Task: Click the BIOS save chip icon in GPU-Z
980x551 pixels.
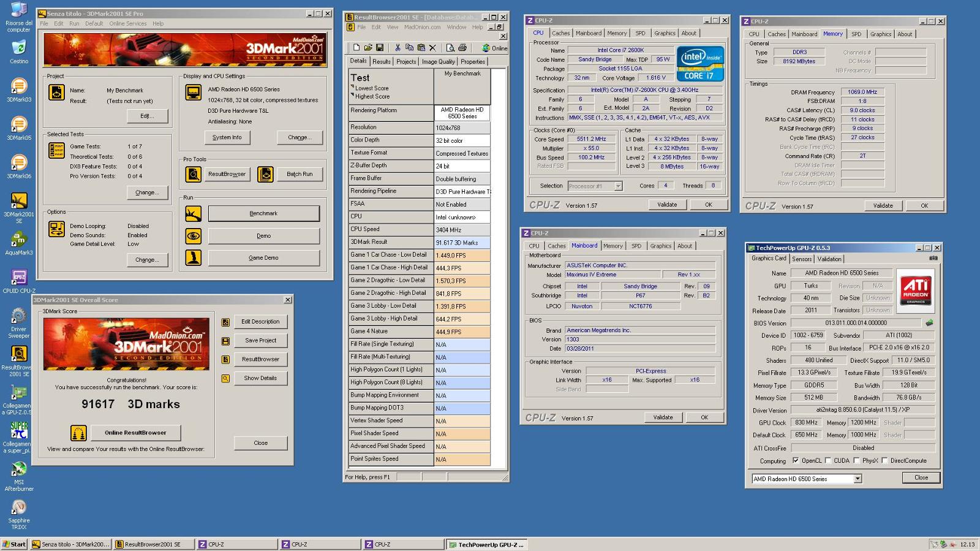Action: (x=929, y=322)
